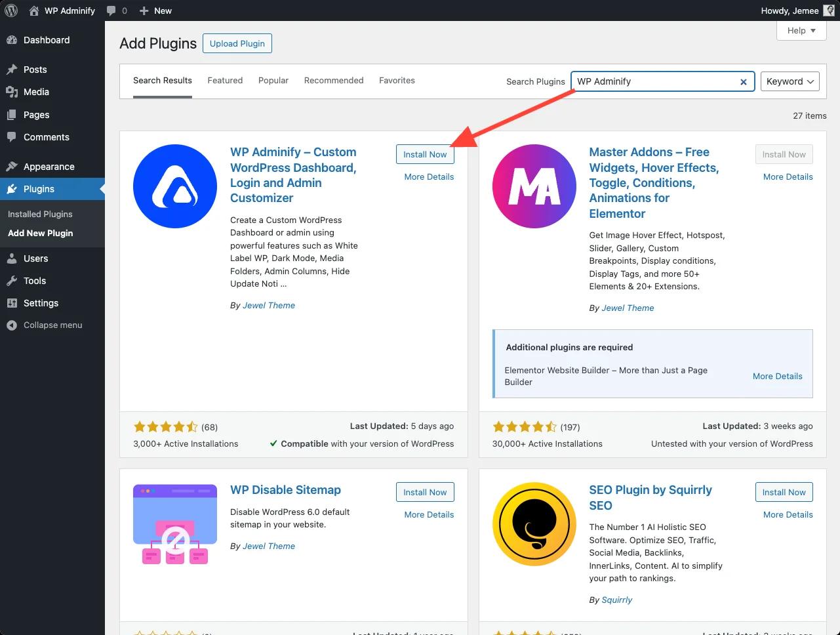
Task: Open More Details for Squirrly SEO
Action: [x=788, y=514]
